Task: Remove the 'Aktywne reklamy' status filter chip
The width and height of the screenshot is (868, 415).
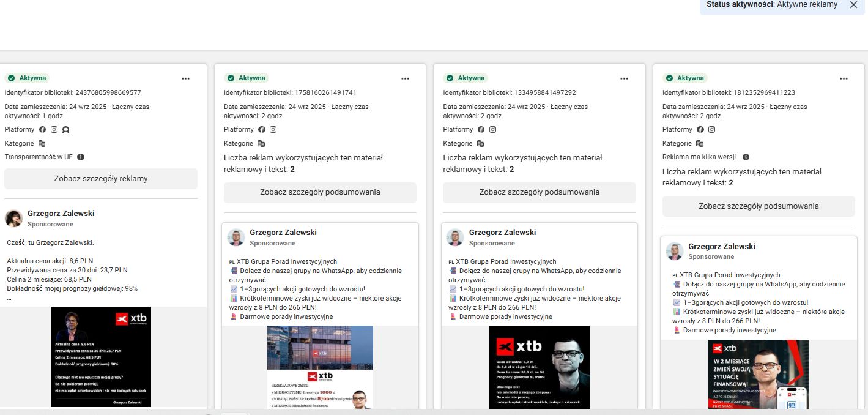Action: 853,4
